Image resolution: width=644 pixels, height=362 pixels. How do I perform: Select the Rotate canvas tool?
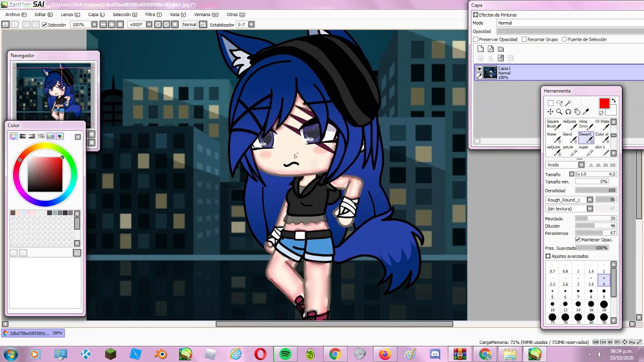tap(568, 112)
